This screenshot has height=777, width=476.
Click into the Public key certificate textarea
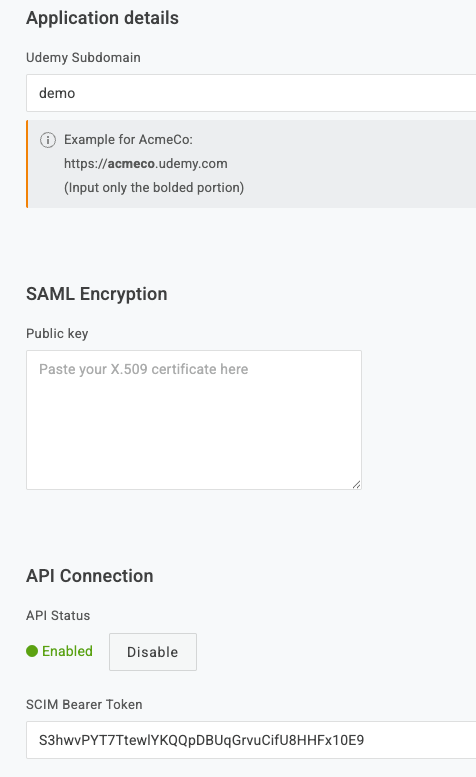(x=194, y=420)
